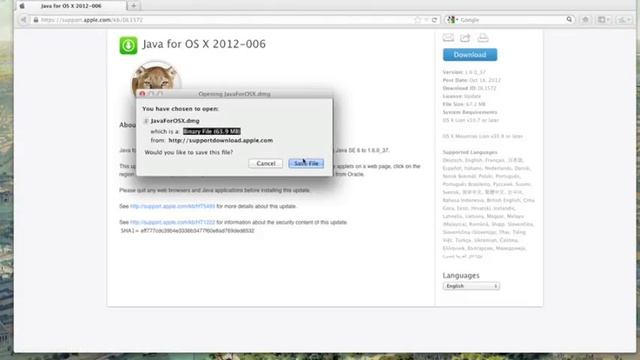Image resolution: width=640 pixels, height=360 pixels.
Task: Close the Opening JavaForOSX.dmg dialog with the red button
Action: click(142, 94)
